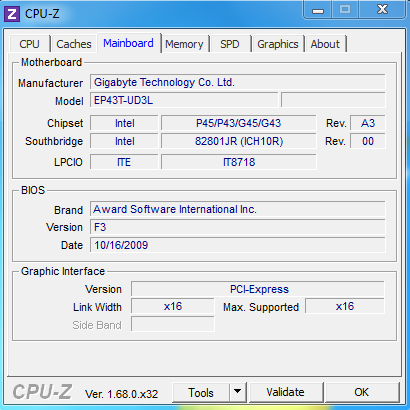
Task: Click the Motherboard group heading
Action: click(51, 62)
